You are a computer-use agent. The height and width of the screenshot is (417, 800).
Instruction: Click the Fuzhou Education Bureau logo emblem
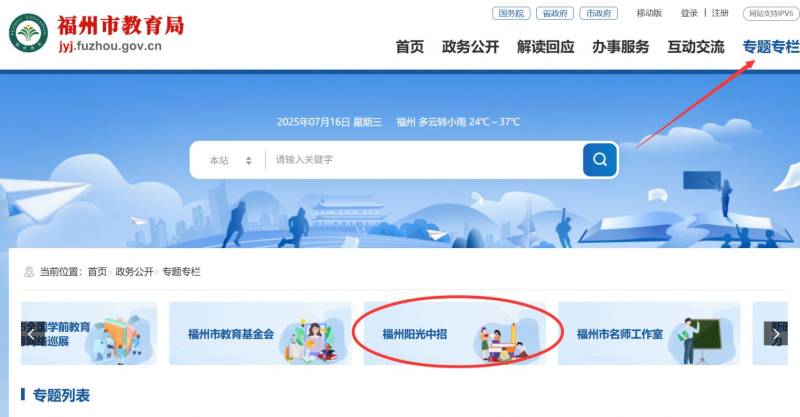pos(29,33)
